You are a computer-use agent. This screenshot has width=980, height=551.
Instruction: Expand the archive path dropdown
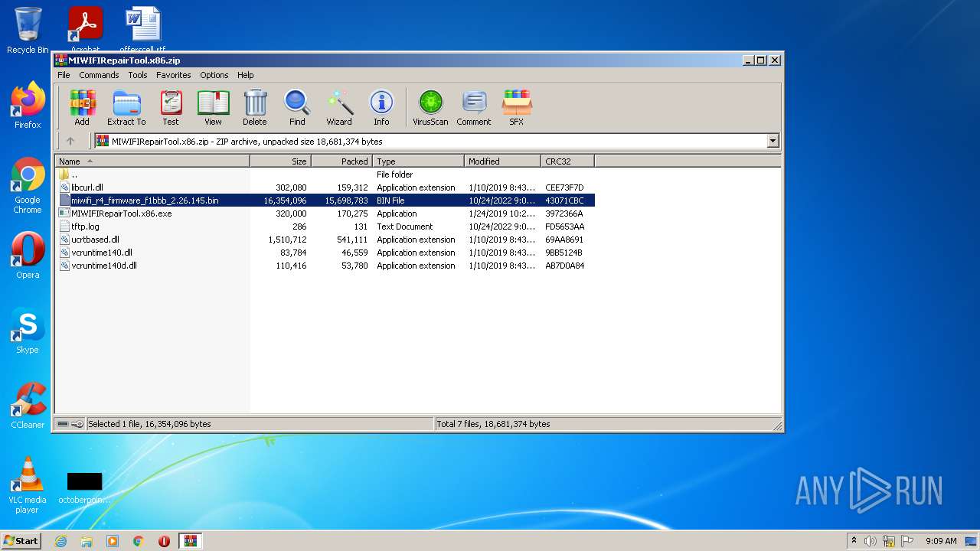tap(773, 141)
